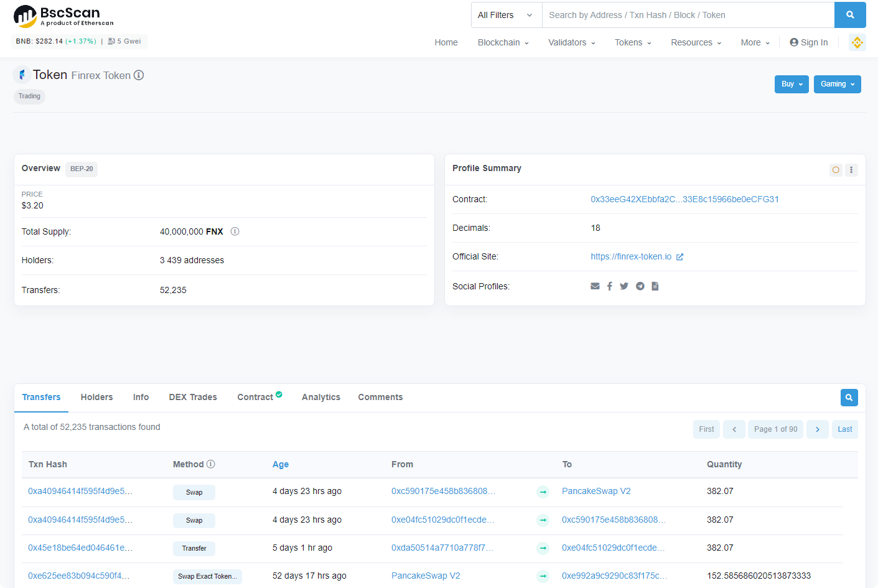878x588 pixels.
Task: Open the whitepaper document icon
Action: point(655,286)
